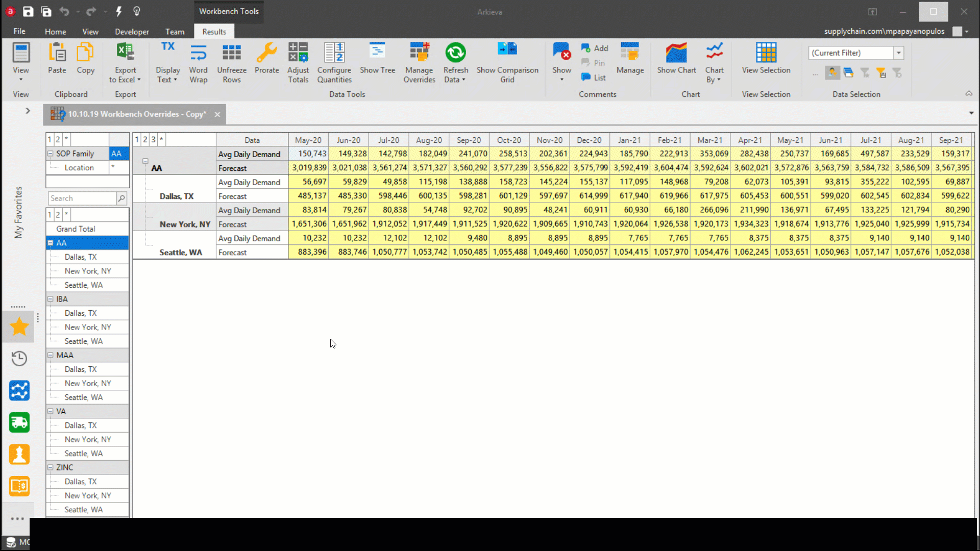Collapse the MAA tree node

tap(51, 355)
